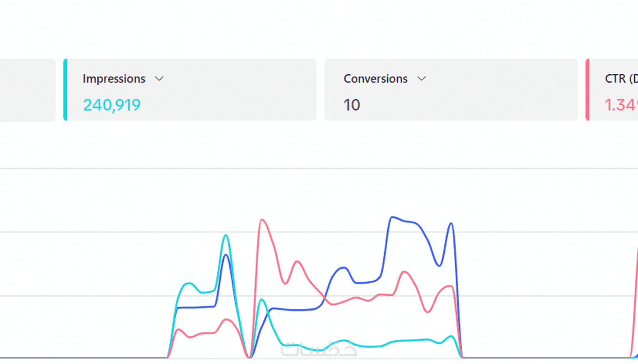Viewport: 638px width, 364px height.
Task: Expand the Conversions metric dropdown chevron
Action: tap(421, 79)
